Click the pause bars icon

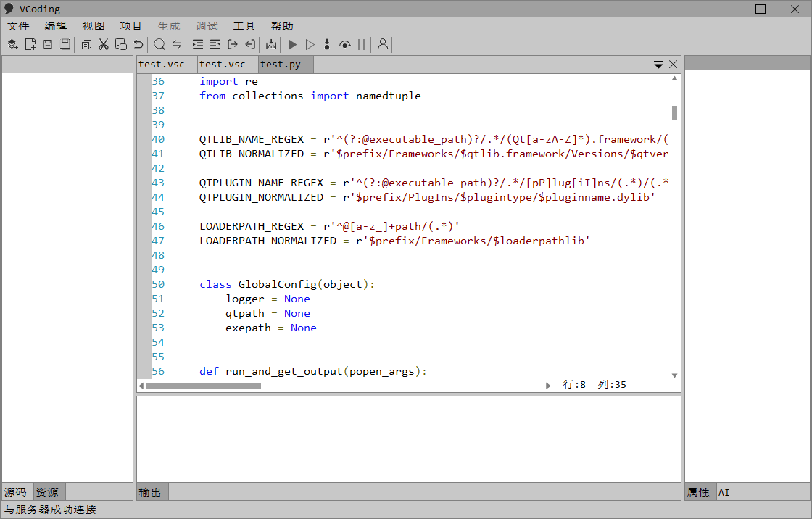click(362, 44)
